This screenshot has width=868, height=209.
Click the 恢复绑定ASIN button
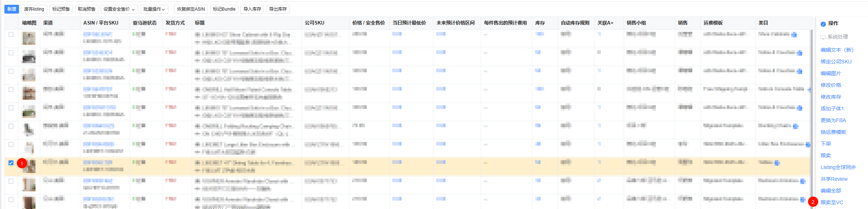tap(191, 9)
